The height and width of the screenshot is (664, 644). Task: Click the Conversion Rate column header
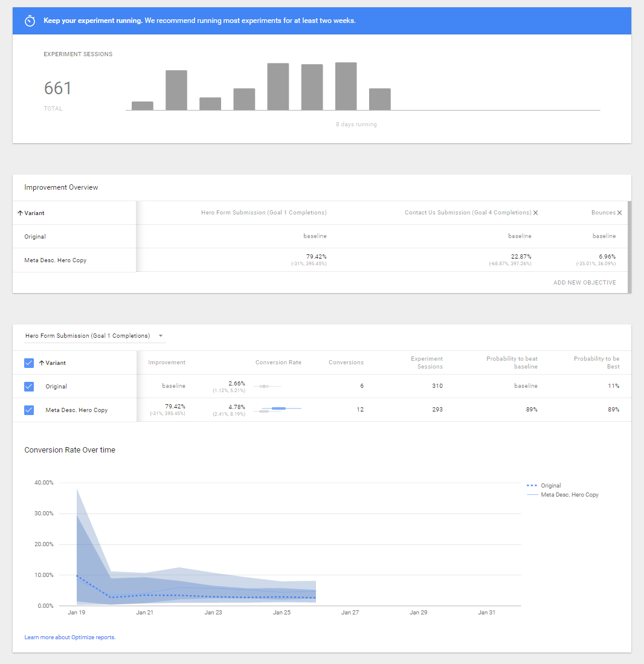pos(278,363)
